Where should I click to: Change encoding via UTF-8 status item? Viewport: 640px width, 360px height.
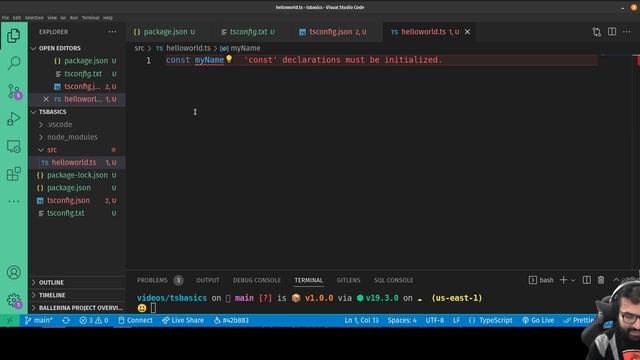pyautogui.click(x=435, y=320)
